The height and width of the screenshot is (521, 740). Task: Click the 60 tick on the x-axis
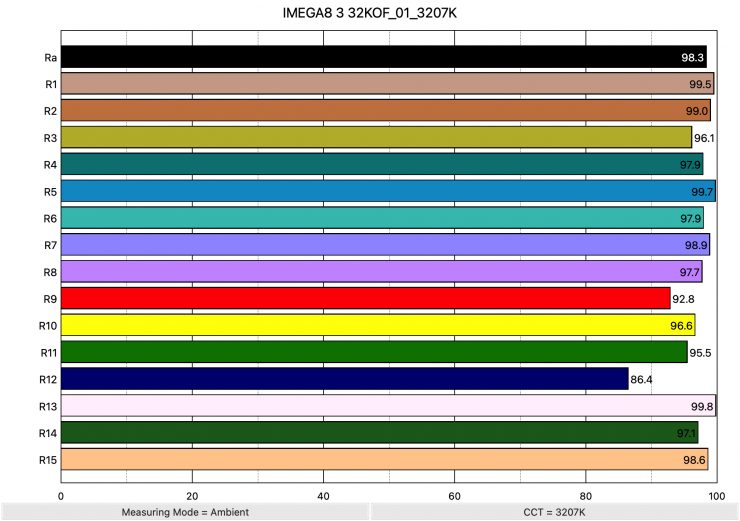click(454, 494)
